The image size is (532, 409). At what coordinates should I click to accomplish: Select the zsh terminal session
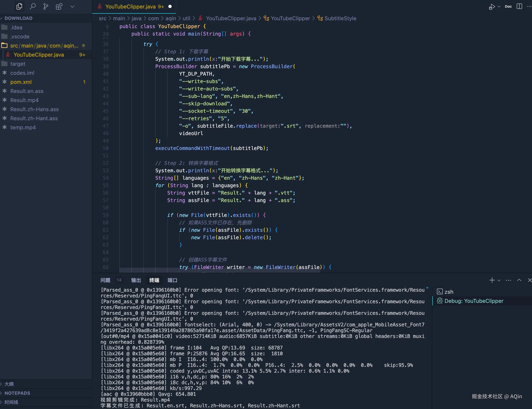click(449, 292)
